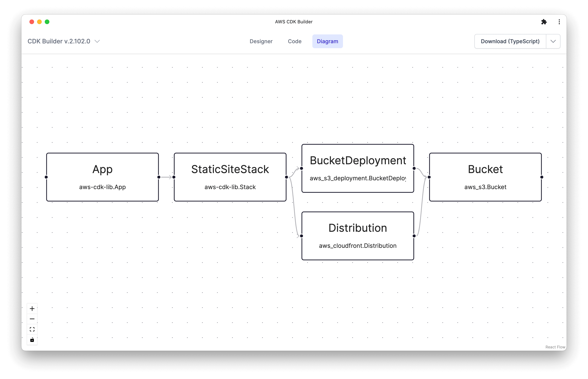Expand the download language dropdown arrow

tap(553, 41)
